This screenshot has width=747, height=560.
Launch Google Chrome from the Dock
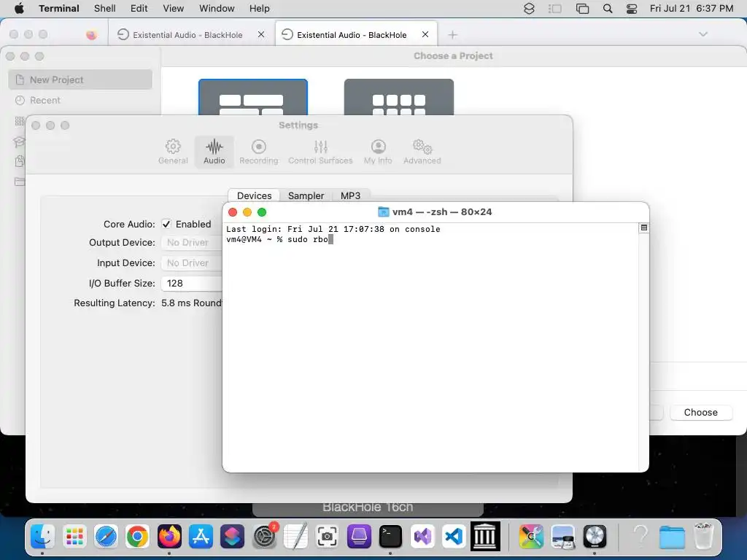(x=137, y=537)
